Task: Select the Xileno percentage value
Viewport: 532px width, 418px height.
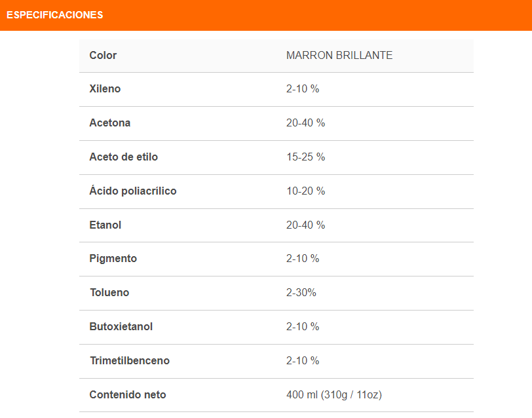Action: click(x=303, y=89)
